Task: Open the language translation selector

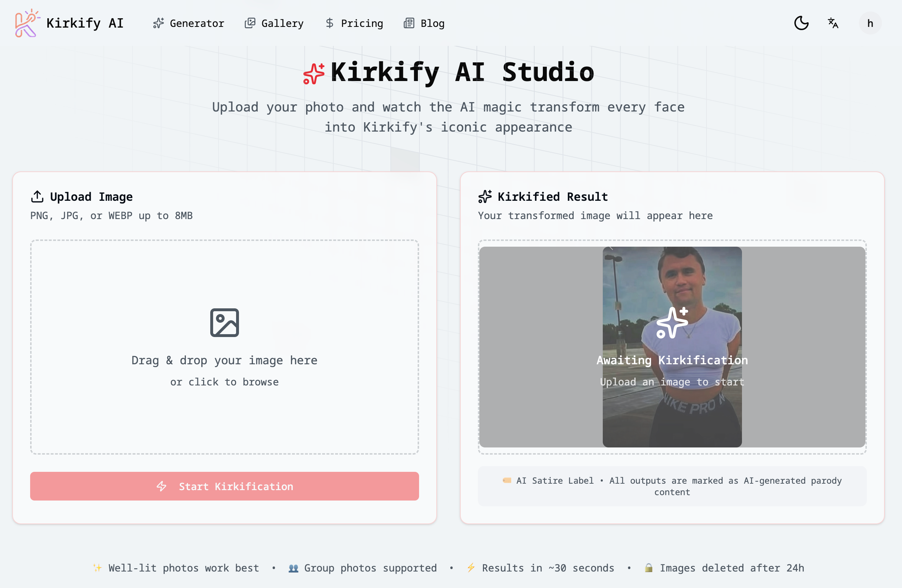Action: click(833, 23)
